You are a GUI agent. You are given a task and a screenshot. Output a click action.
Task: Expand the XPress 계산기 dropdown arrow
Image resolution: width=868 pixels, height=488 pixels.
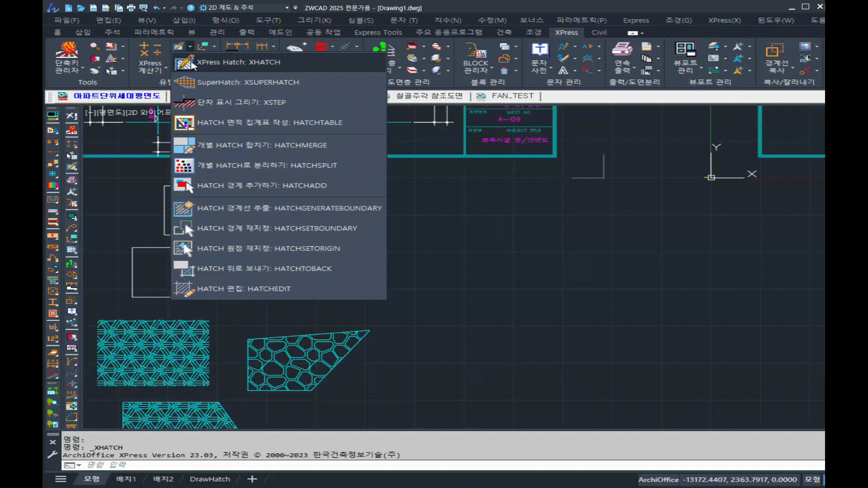(x=166, y=68)
